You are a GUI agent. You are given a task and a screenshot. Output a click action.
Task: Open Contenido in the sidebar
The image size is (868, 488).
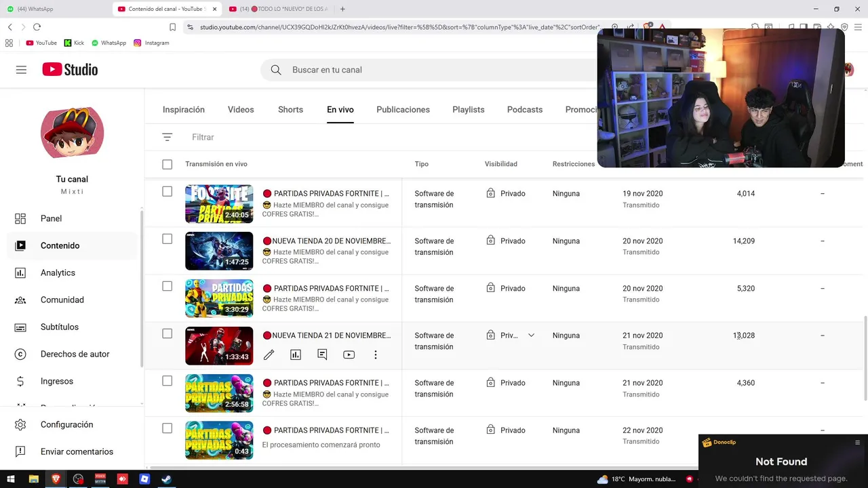(x=72, y=245)
